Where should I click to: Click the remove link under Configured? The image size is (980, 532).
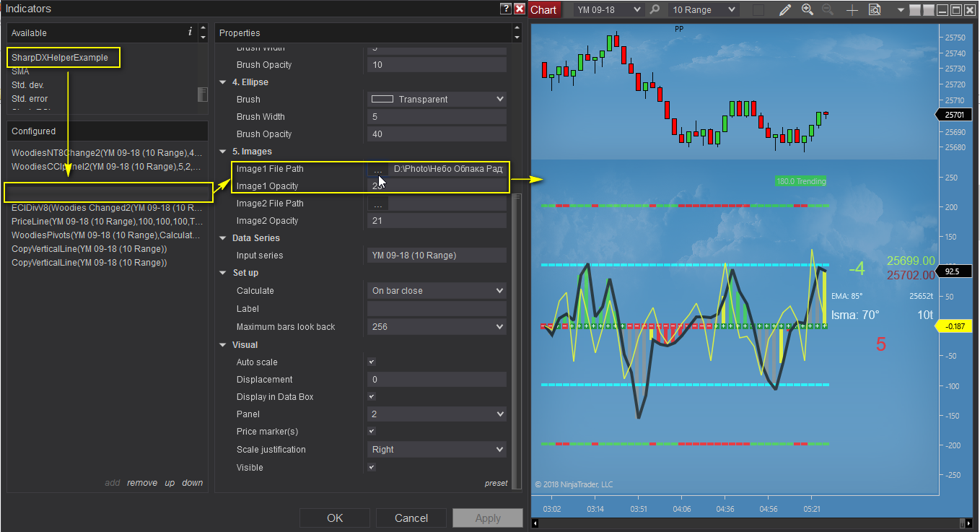[142, 483]
